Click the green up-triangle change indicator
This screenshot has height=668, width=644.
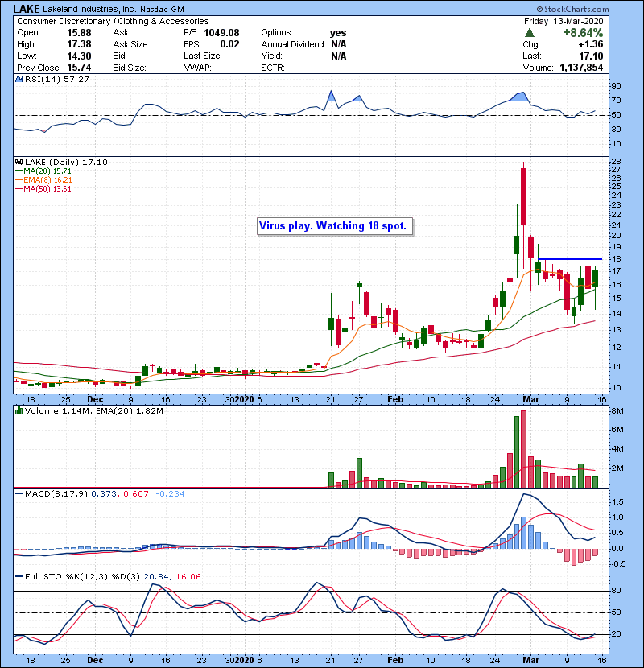[x=530, y=33]
